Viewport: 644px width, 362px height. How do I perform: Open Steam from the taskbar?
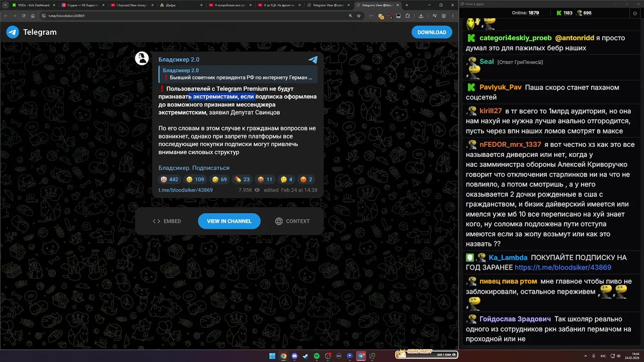coord(305,355)
